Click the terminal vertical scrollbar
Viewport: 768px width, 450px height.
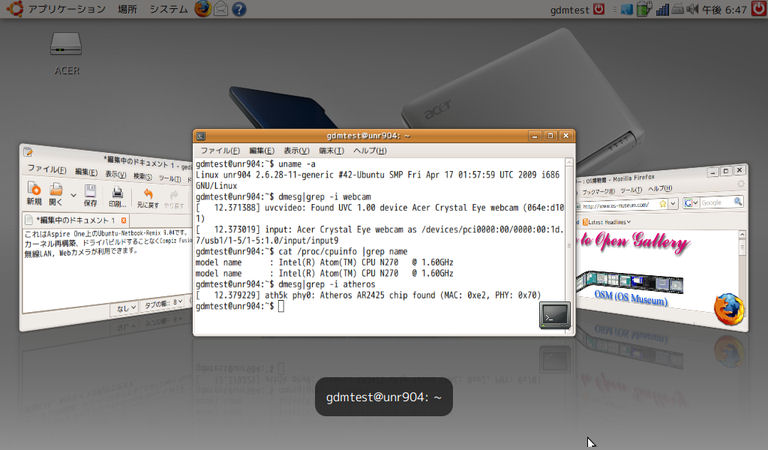569,245
